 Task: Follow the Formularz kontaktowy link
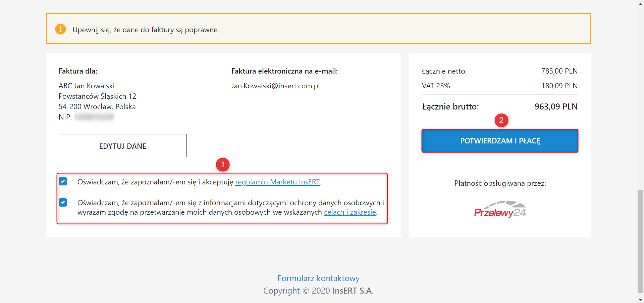tap(318, 278)
